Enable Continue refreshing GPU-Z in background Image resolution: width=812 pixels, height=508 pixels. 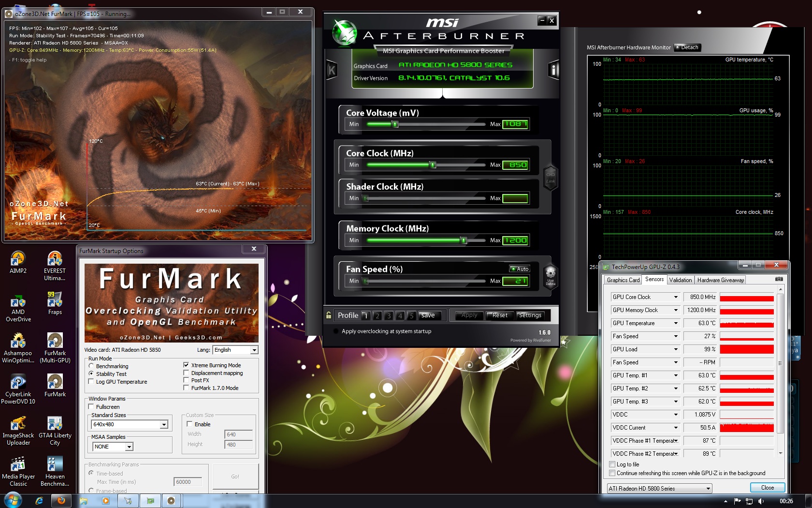tap(612, 473)
